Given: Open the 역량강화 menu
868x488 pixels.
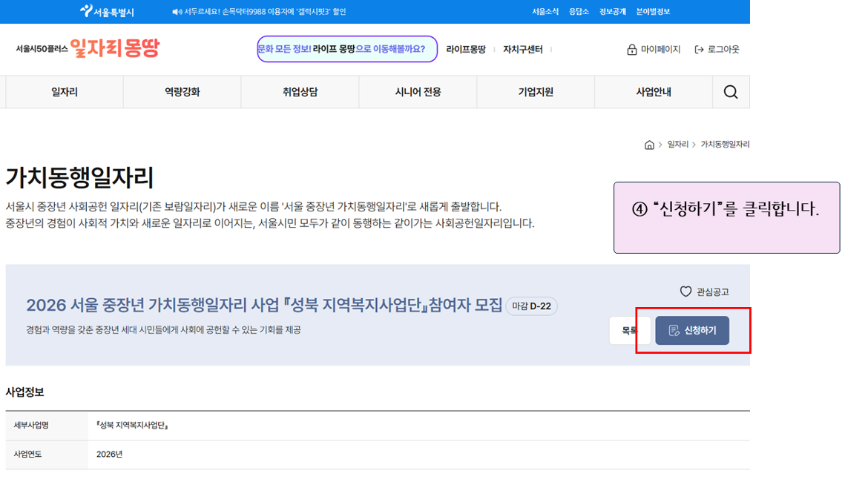Looking at the screenshot, I should [182, 92].
